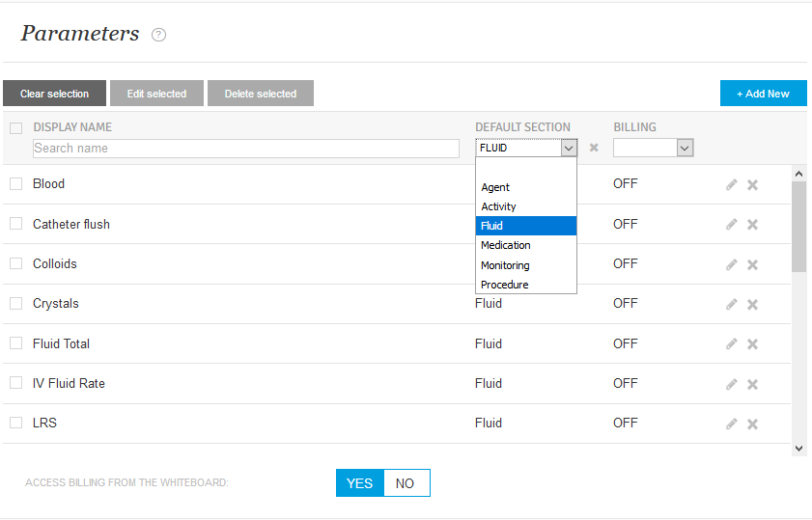Check the Crystals row checkbox

pyautogui.click(x=16, y=303)
